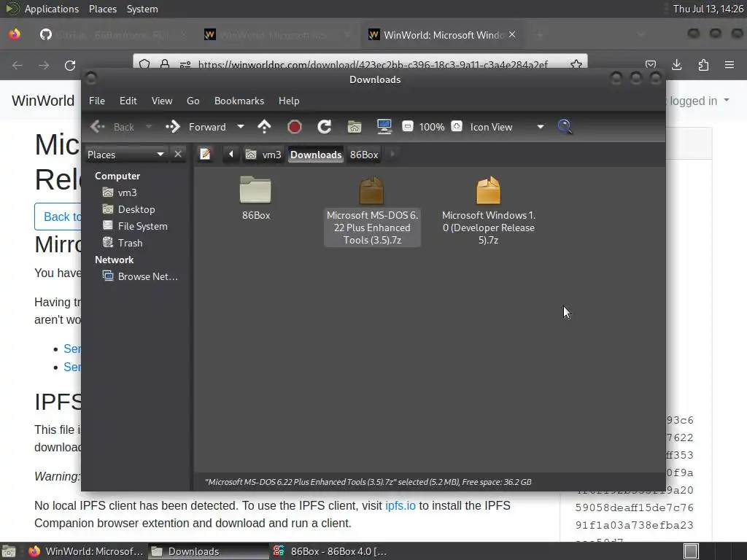Viewport: 747px width, 560px height.
Task: Click the Forward arrow in file manager
Action: [172, 127]
